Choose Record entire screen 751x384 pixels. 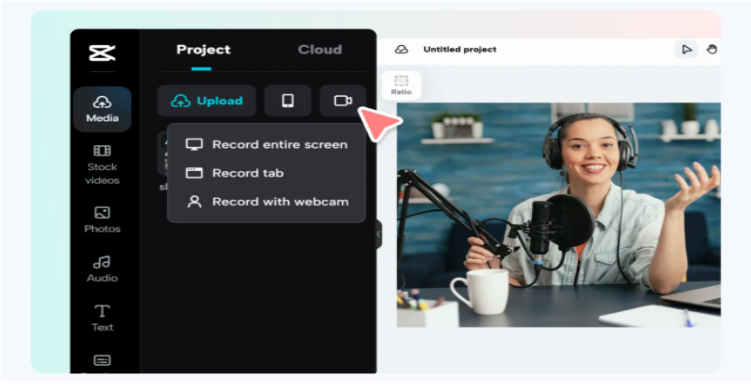tap(266, 144)
